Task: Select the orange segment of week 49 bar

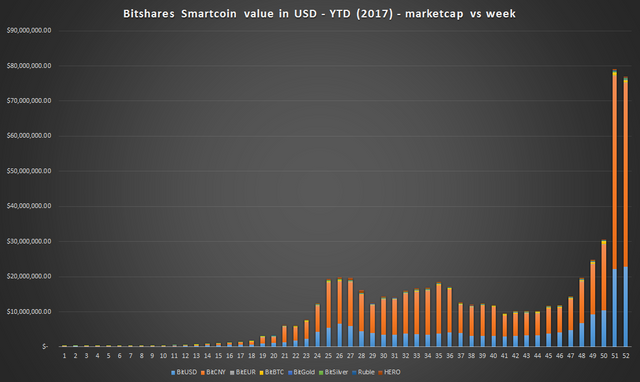Action: click(x=593, y=289)
